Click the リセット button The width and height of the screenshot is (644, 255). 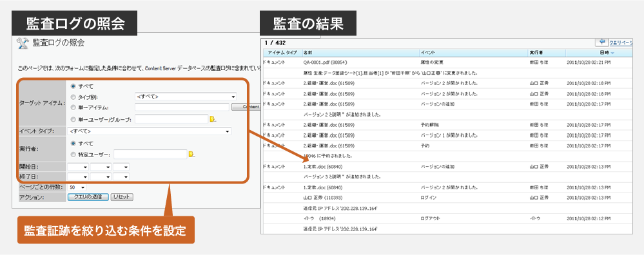click(122, 197)
